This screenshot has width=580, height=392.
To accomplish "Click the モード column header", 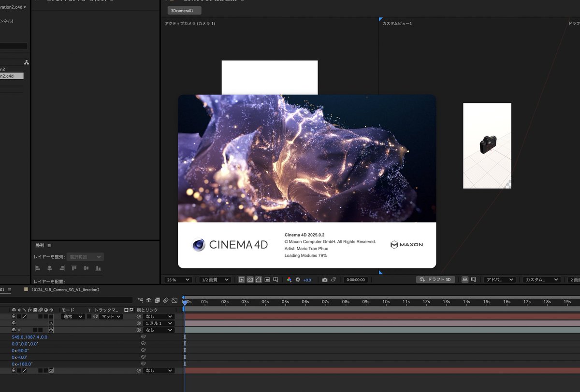I will [68, 310].
